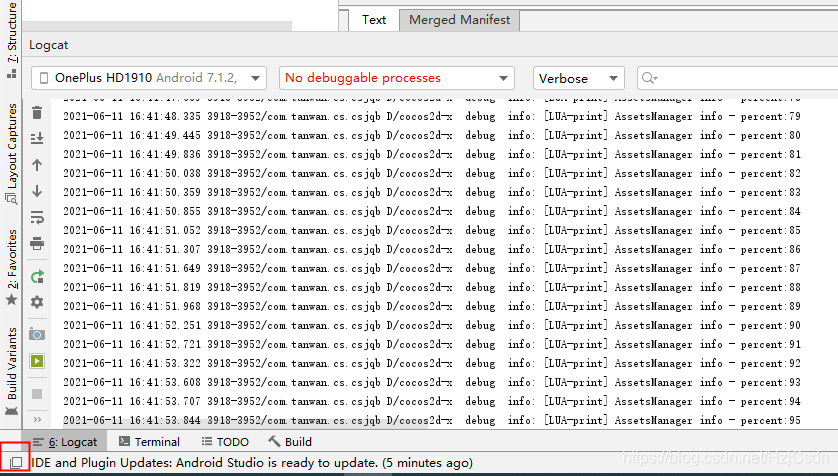Open the No debuggable processes dropdown

[397, 78]
